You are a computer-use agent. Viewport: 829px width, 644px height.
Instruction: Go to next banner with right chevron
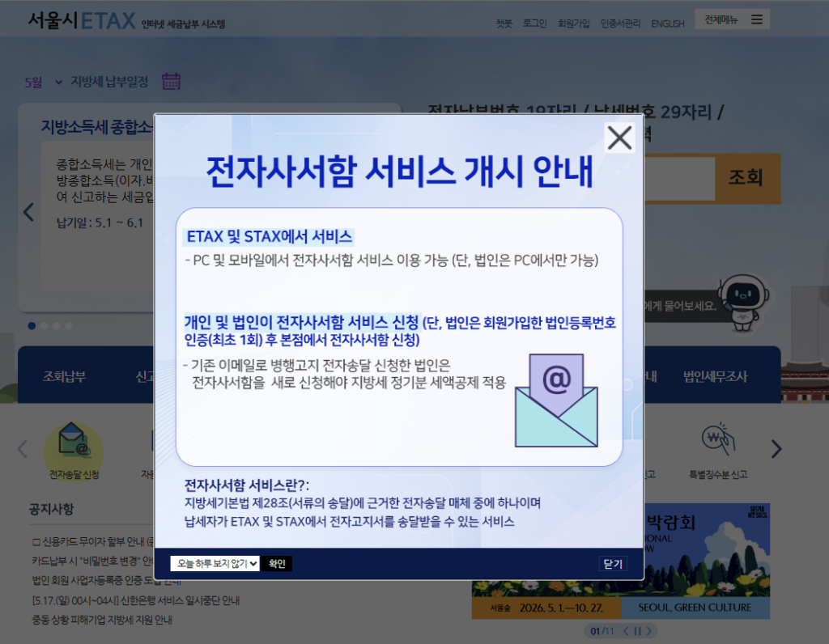coord(649,631)
